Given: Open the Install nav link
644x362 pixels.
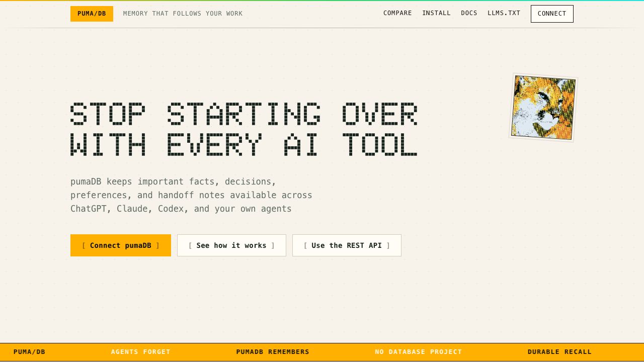Looking at the screenshot, I should pos(436,13).
